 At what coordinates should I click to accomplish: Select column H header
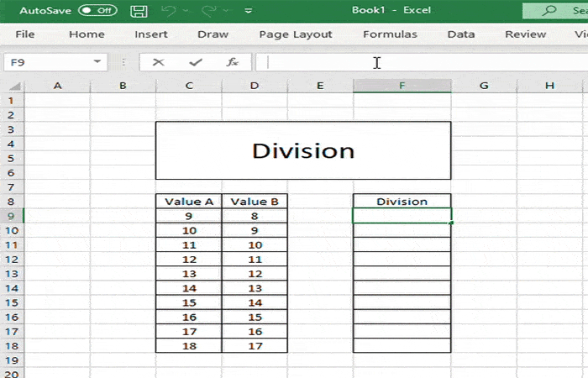coord(549,86)
